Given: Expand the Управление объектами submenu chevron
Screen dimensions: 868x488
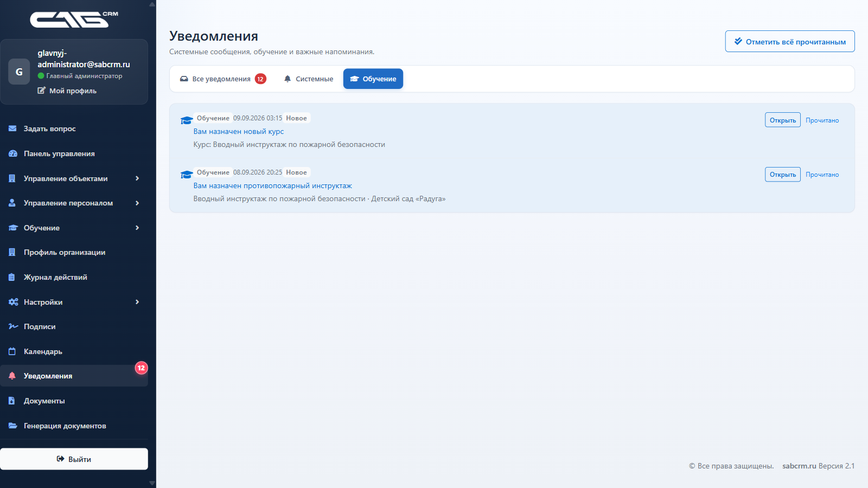Looking at the screenshot, I should pos(137,178).
